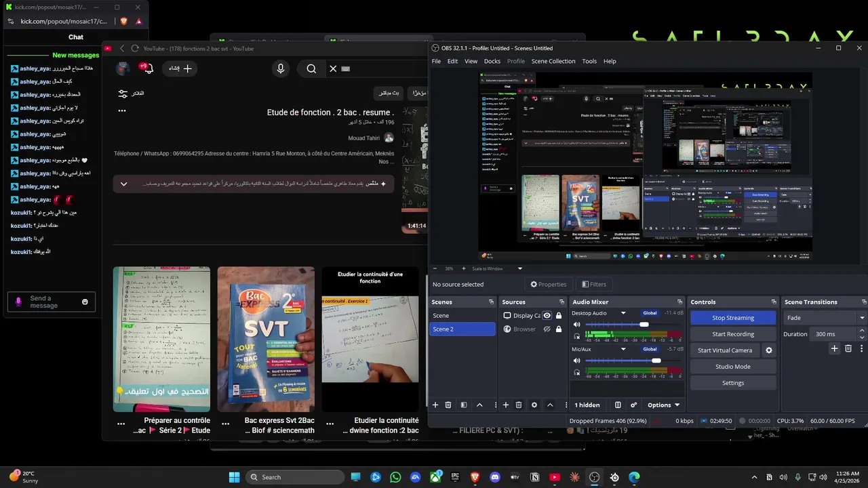This screenshot has width=868, height=488.
Task: Mute the Desktop Audio channel
Action: tap(577, 324)
